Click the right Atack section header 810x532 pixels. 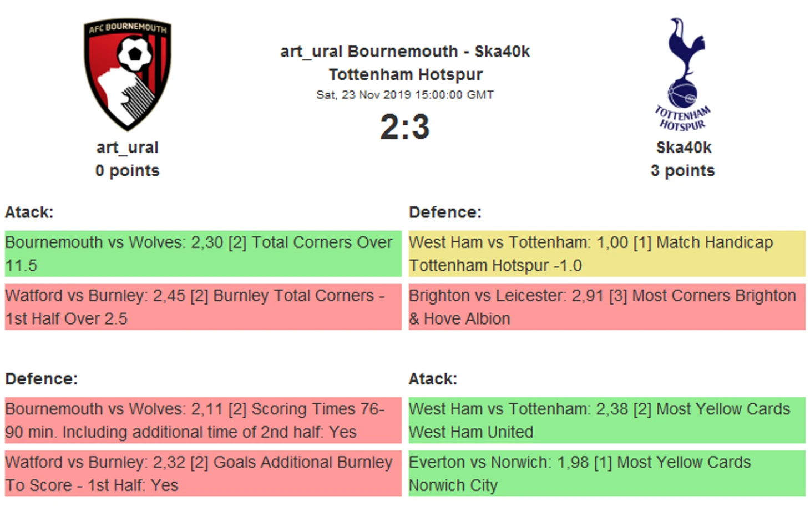tap(433, 379)
